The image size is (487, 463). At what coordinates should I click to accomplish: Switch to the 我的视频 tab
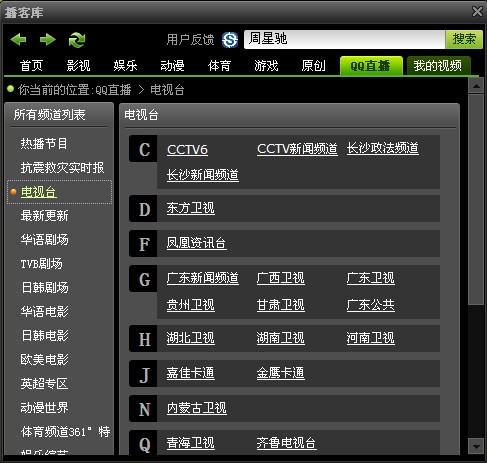(438, 66)
